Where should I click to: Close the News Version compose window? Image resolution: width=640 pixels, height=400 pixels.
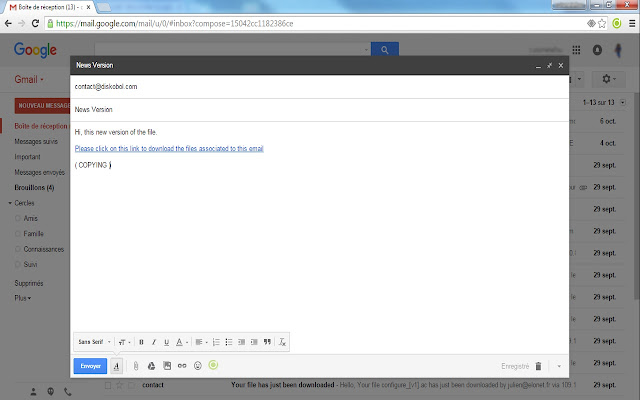pos(561,65)
